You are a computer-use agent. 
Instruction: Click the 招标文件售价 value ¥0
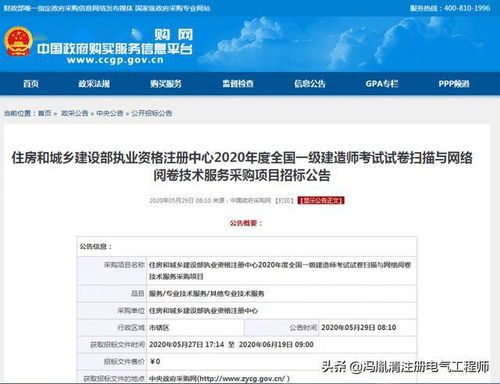coord(155,362)
